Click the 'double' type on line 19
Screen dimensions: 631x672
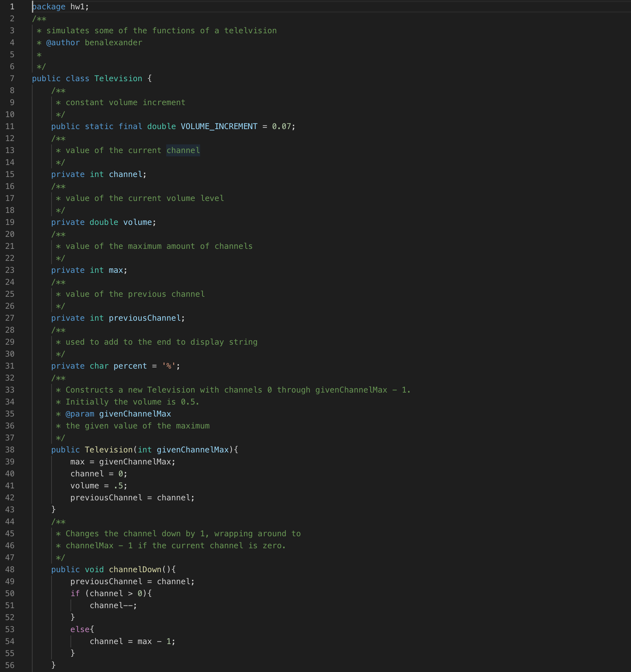(x=104, y=223)
